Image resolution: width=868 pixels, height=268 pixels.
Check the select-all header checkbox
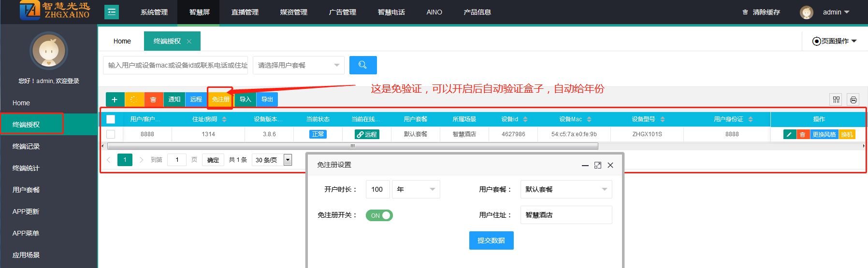[111, 119]
